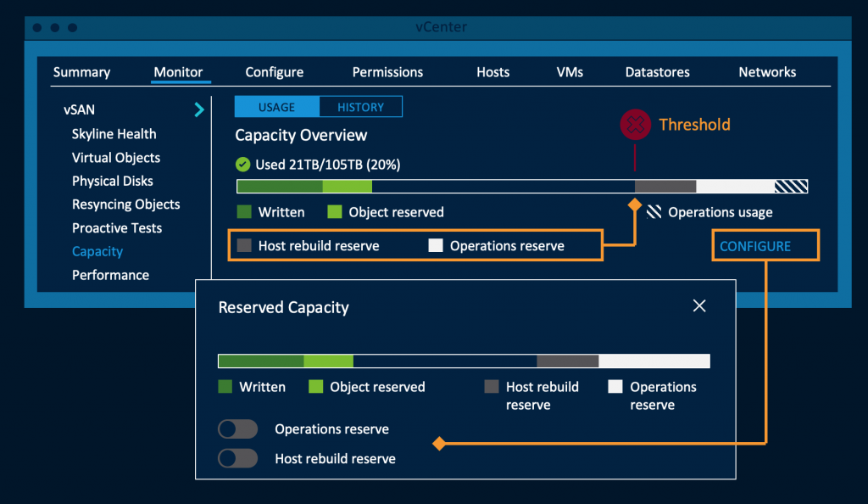The width and height of the screenshot is (868, 504).
Task: Click the Object reserved light green legend square
Action: [x=335, y=212]
